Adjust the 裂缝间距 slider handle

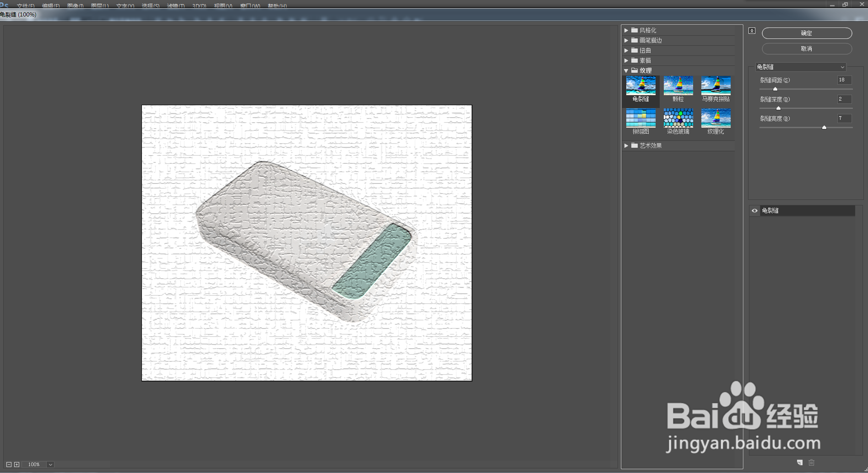775,89
